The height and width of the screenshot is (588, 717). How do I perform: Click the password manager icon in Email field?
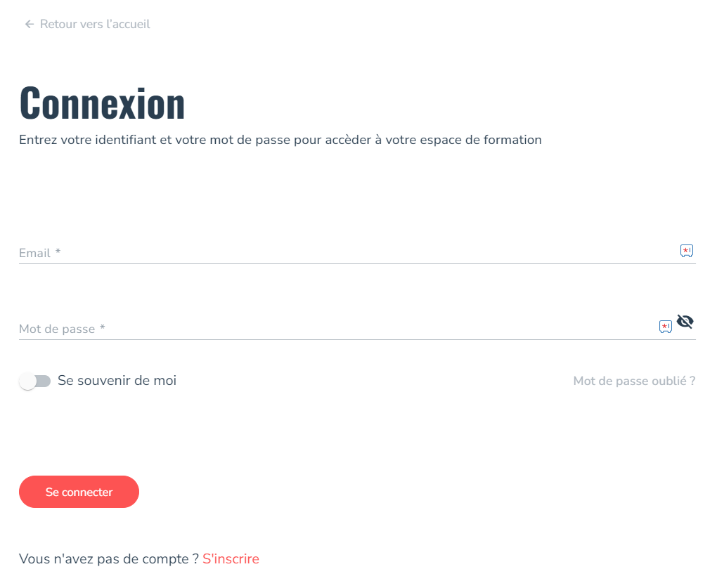pyautogui.click(x=686, y=251)
